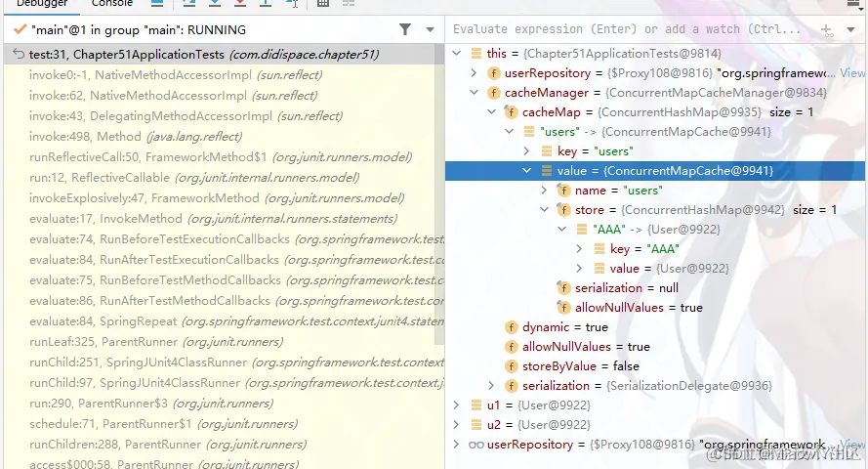
Task: Click the red Force Step Into toolbar icon
Action: (x=239, y=3)
